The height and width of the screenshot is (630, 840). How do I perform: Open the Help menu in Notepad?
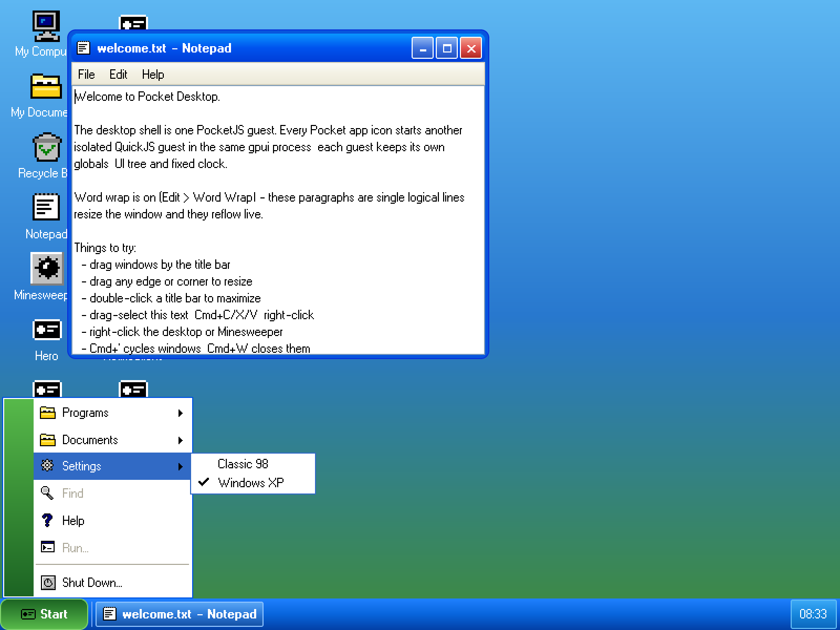[153, 75]
